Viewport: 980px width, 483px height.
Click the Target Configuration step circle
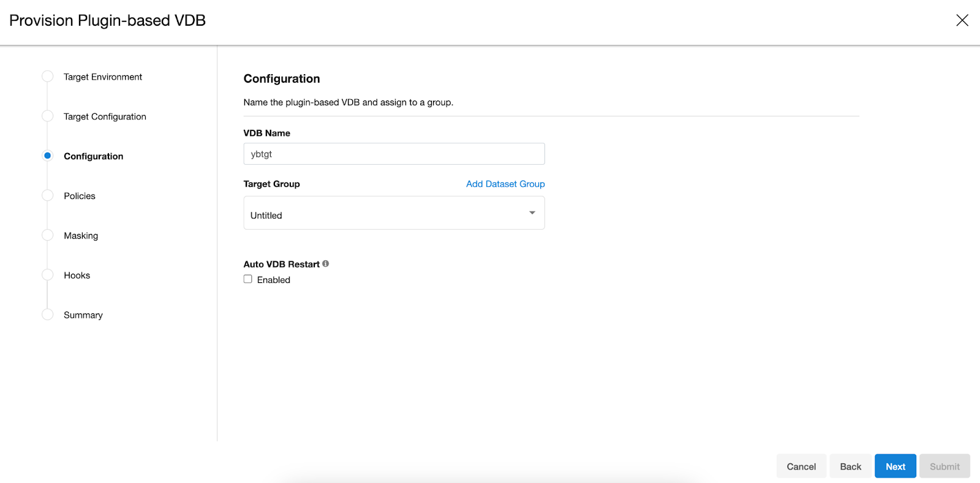[47, 116]
